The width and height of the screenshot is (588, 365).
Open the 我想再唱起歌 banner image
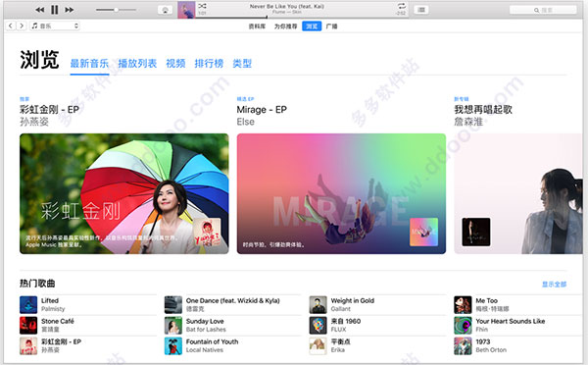point(518,193)
